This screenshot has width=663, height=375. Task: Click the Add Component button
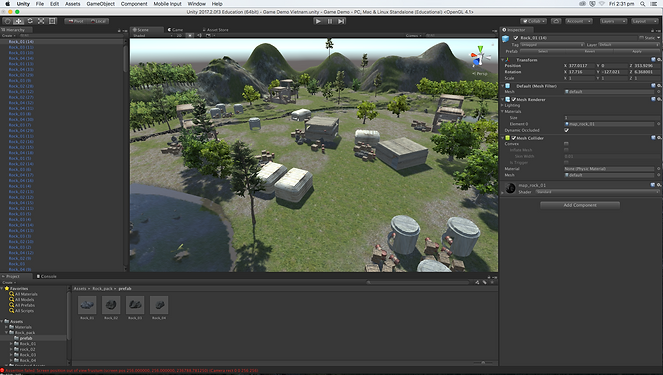pyautogui.click(x=580, y=205)
